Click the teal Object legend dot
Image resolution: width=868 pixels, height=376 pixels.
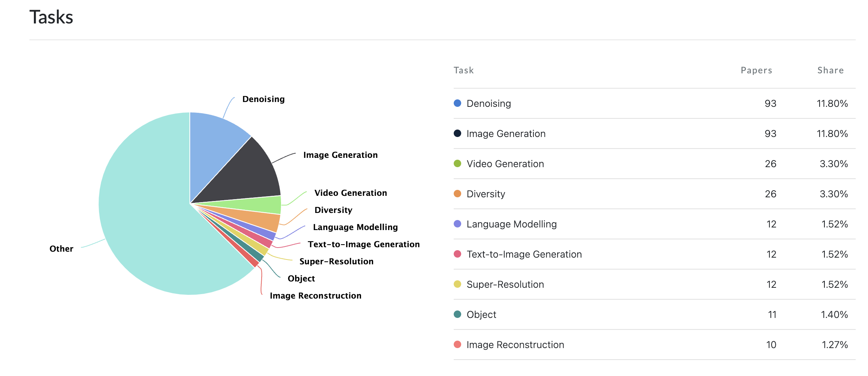pyautogui.click(x=457, y=314)
